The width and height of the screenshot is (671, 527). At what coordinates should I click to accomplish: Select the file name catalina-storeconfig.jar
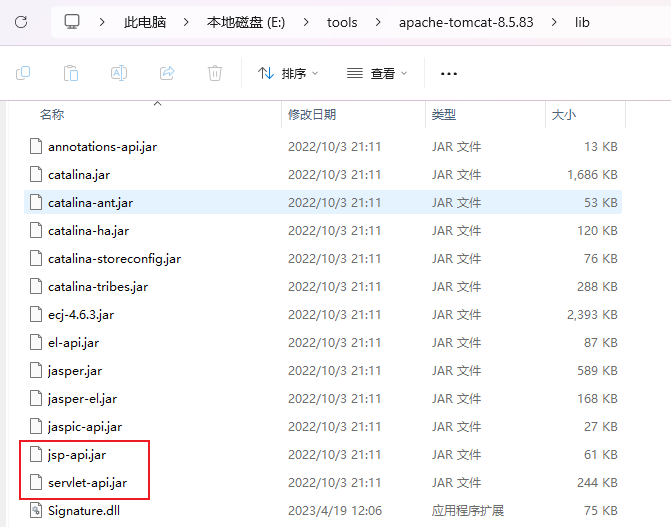click(x=114, y=259)
